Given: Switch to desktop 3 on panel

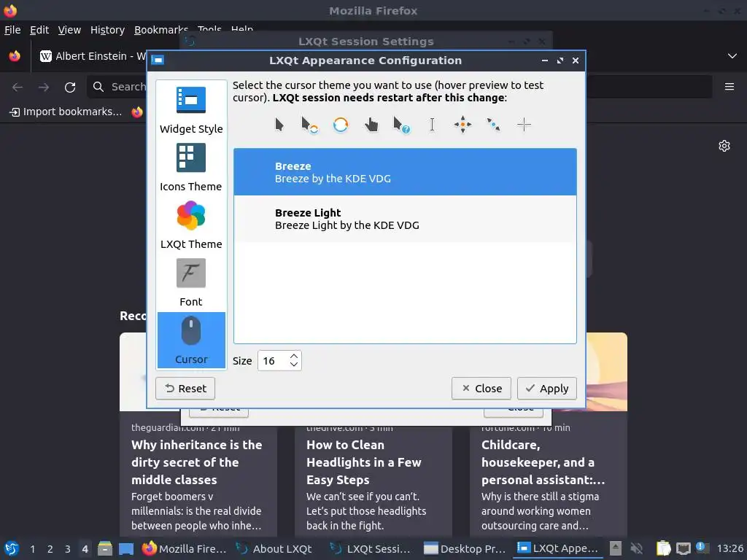Looking at the screenshot, I should coord(68,549).
